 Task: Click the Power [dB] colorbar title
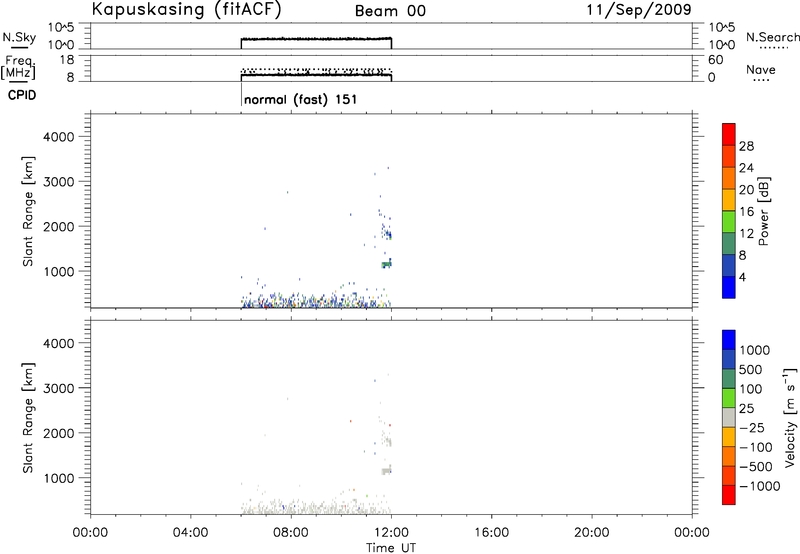[x=763, y=211]
